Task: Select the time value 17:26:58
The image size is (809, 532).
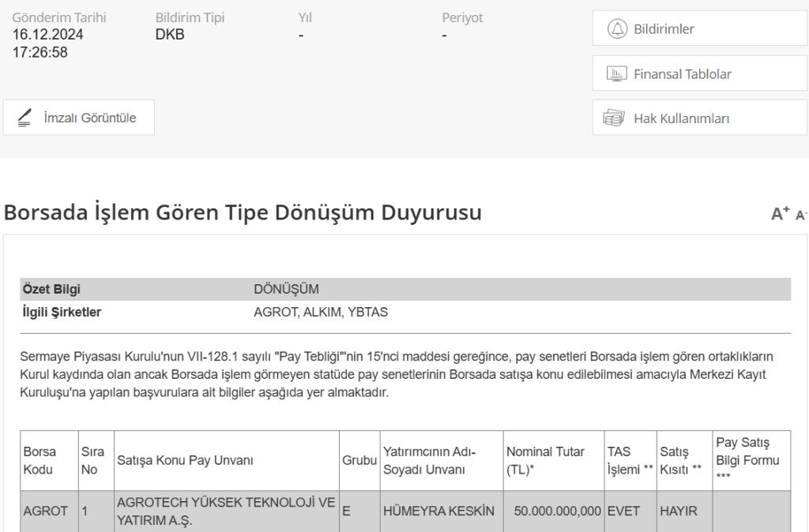Action: (x=40, y=52)
